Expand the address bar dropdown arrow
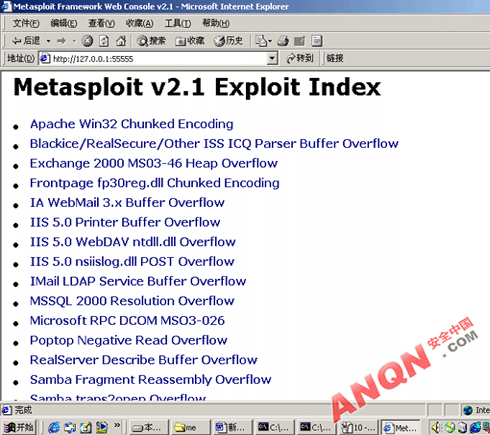490x435 pixels. pos(272,59)
